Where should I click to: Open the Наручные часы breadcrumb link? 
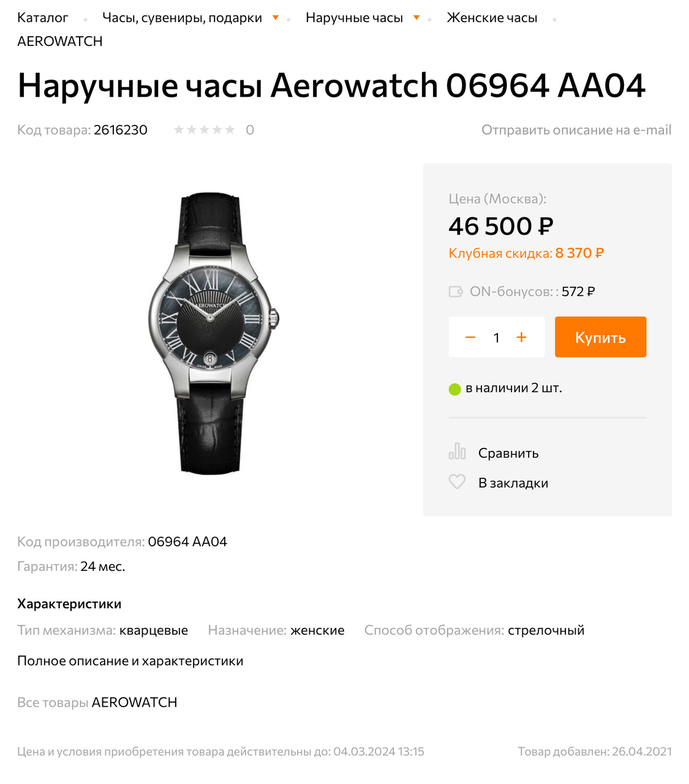[x=354, y=18]
